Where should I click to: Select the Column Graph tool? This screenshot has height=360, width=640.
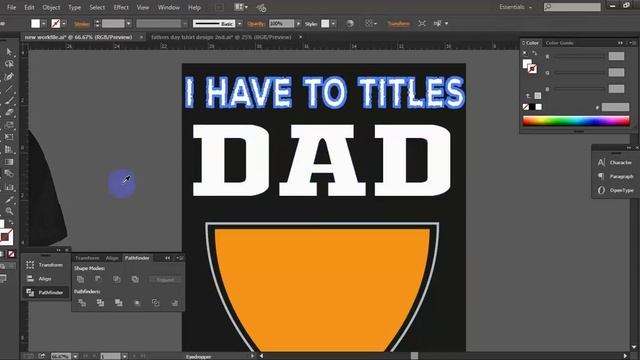[x=9, y=187]
